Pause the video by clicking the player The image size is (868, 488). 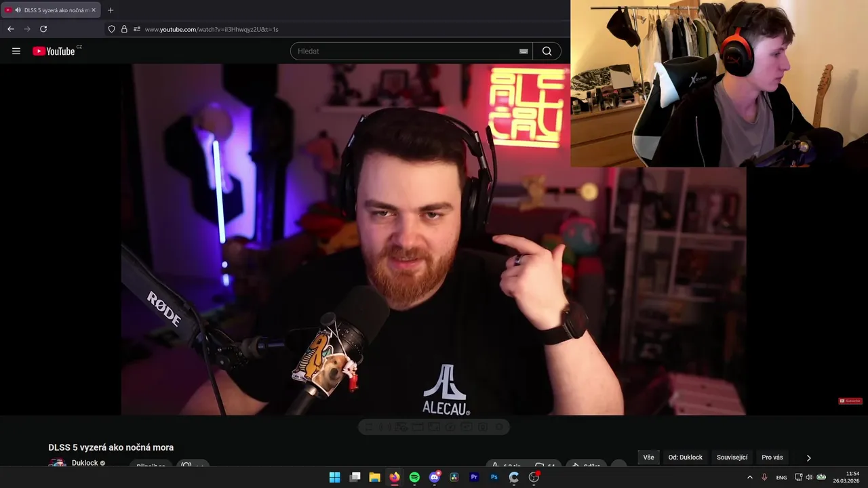(x=434, y=239)
